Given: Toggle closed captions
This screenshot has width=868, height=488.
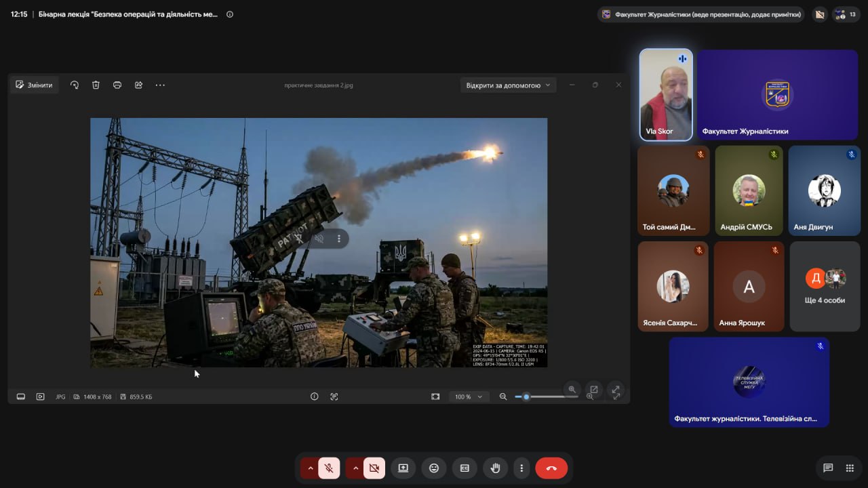Looking at the screenshot, I should click(465, 468).
